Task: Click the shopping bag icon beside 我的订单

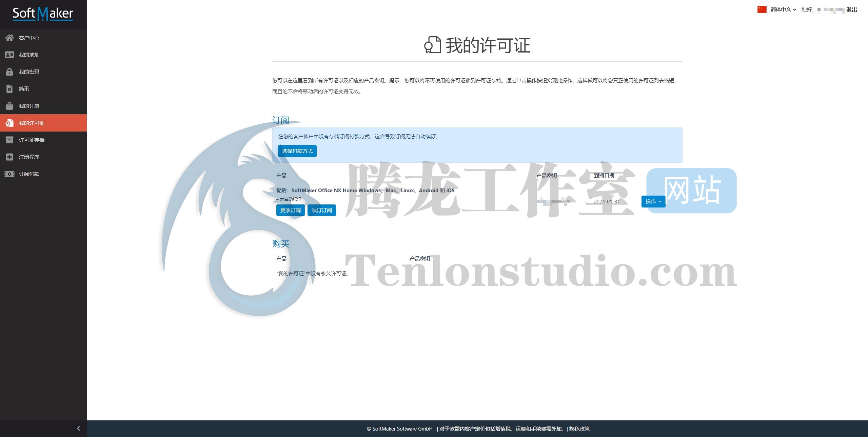Action: (9, 106)
